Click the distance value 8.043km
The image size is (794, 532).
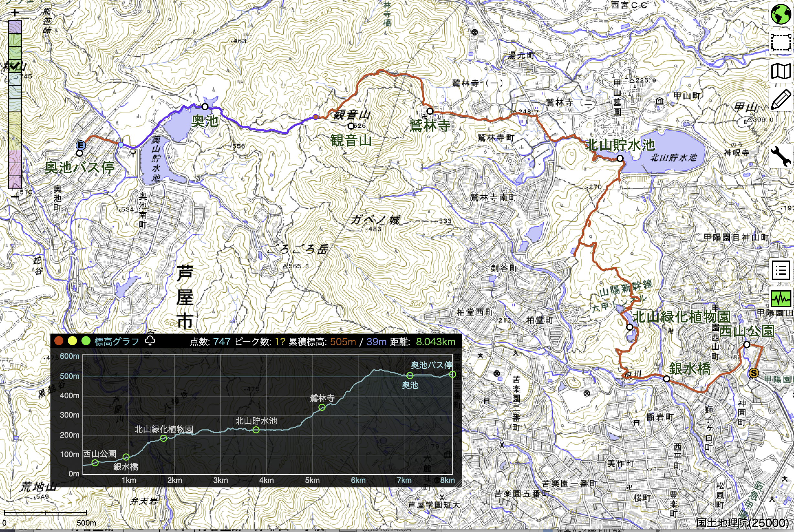point(436,341)
